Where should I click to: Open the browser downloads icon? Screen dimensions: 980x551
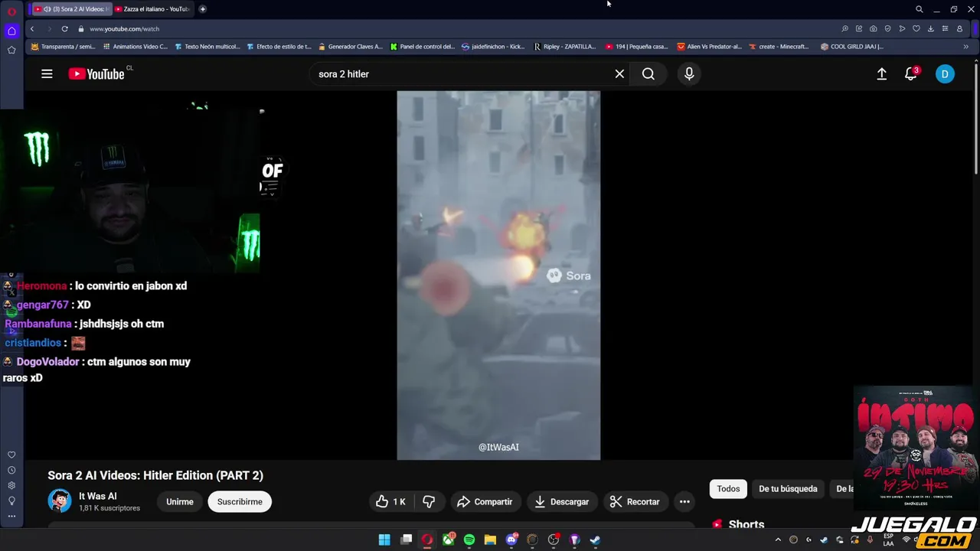tap(930, 28)
